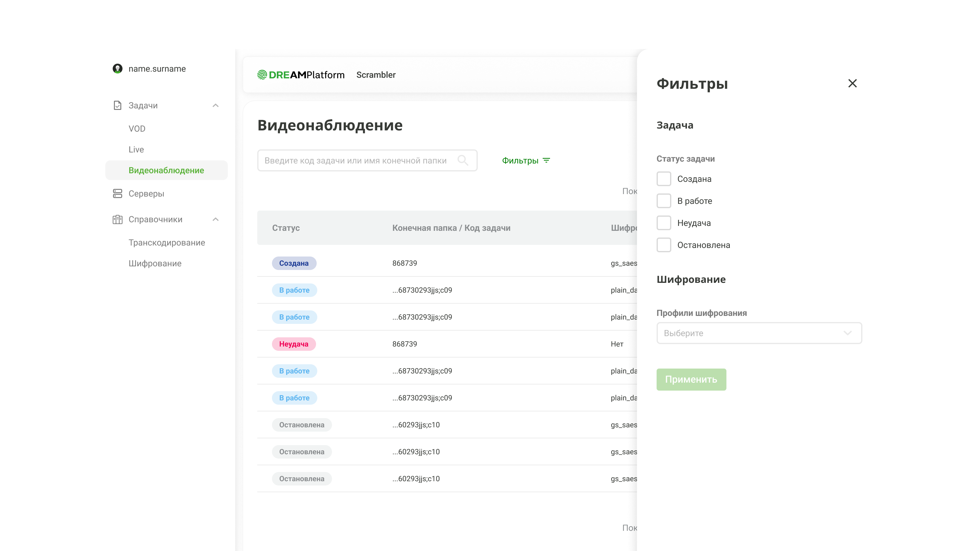Click the Статус задачи label

[686, 159]
